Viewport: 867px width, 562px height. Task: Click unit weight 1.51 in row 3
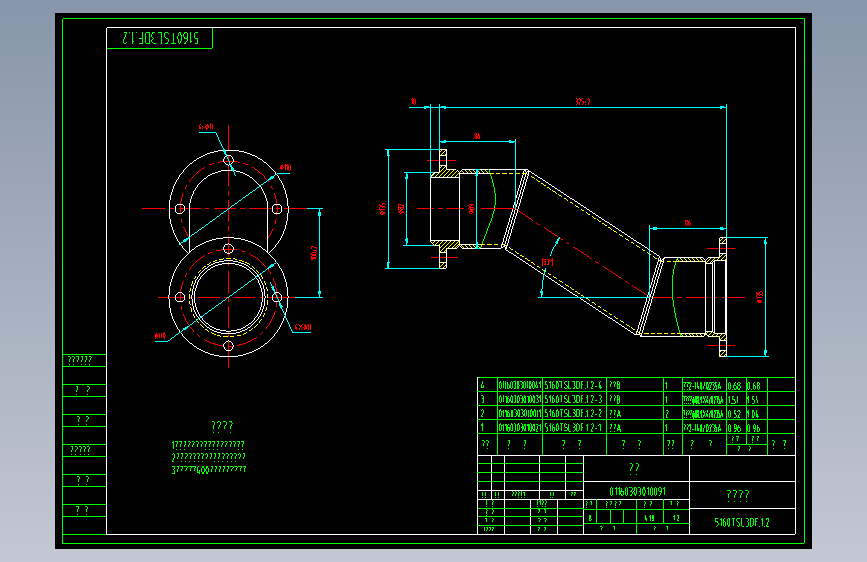734,399
